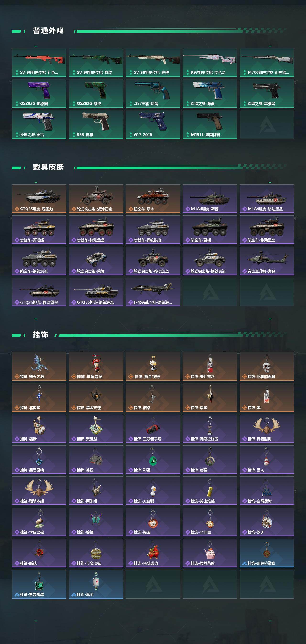This screenshot has width=306, height=644.
Task: Select the GTQ35坦克-零重力 vehicle skin
Action: (39, 199)
